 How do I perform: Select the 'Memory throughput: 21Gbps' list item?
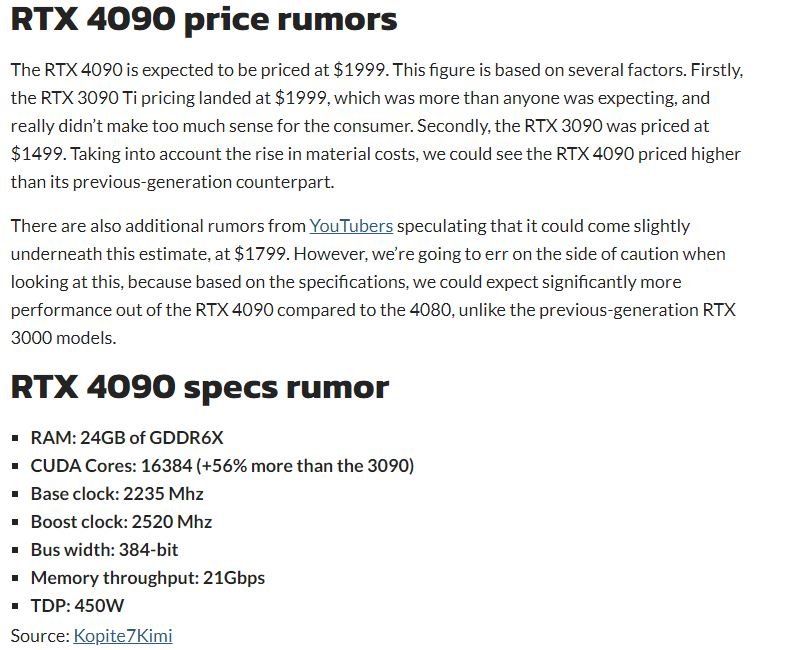click(148, 578)
